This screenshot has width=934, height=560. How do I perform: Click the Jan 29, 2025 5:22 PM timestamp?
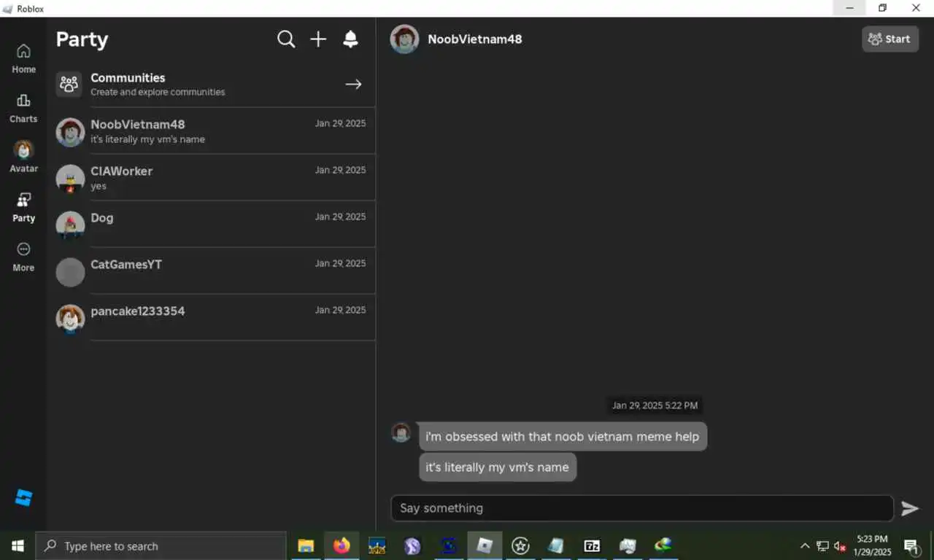pyautogui.click(x=655, y=405)
